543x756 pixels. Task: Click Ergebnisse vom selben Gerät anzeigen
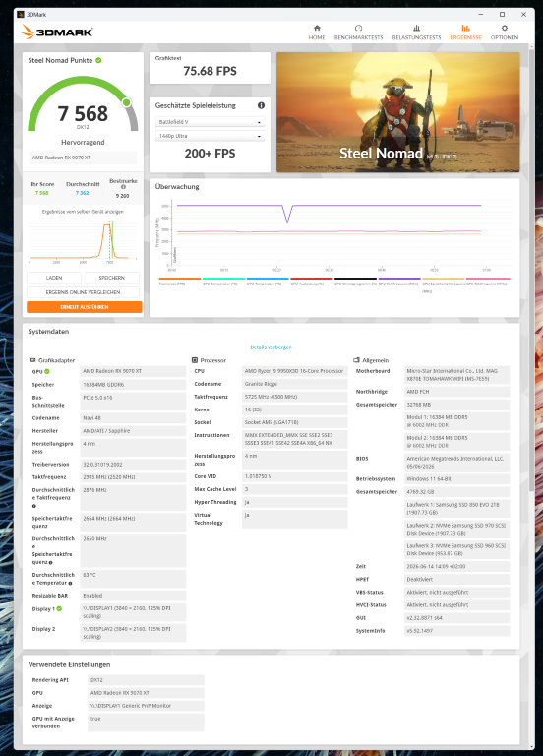click(83, 212)
